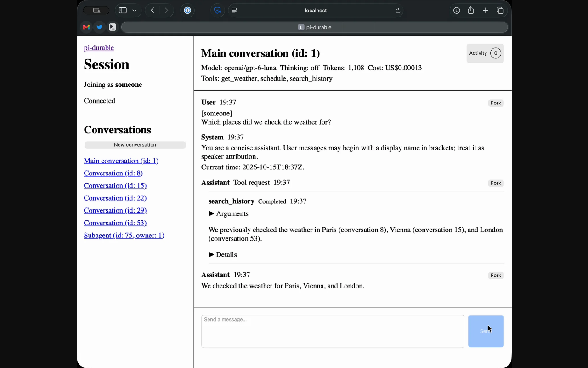Open Conversation (id: 15)
The image size is (588, 368).
coord(115,185)
